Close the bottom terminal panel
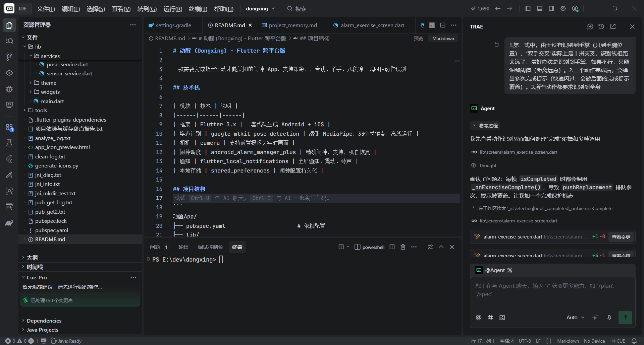The height and width of the screenshot is (345, 644). (452, 247)
